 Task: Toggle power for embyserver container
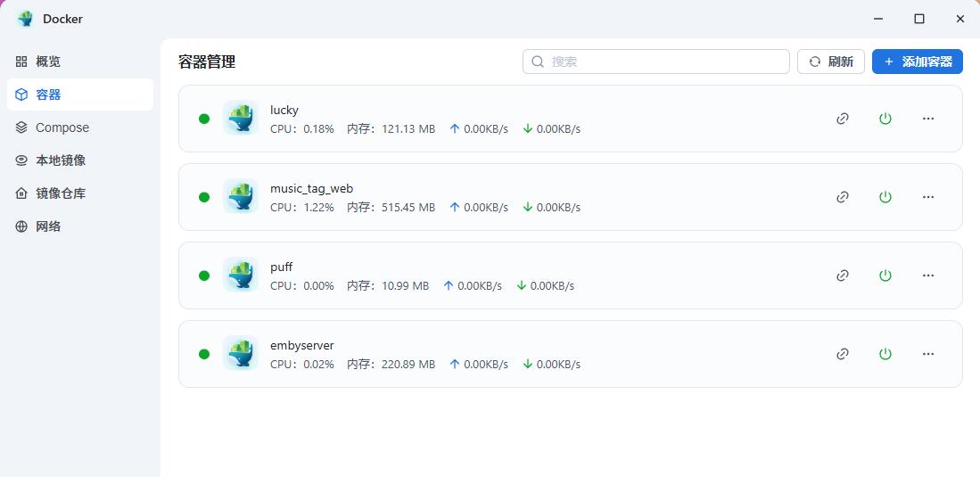coord(885,354)
